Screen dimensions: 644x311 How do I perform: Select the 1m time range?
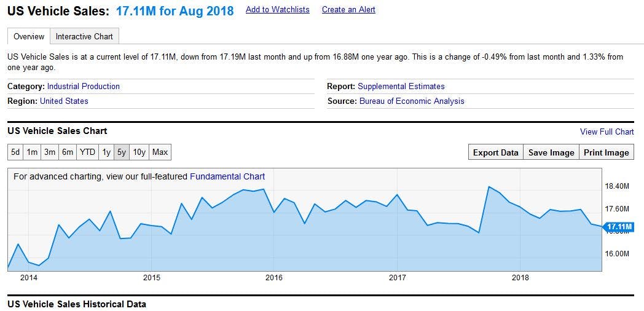point(32,152)
